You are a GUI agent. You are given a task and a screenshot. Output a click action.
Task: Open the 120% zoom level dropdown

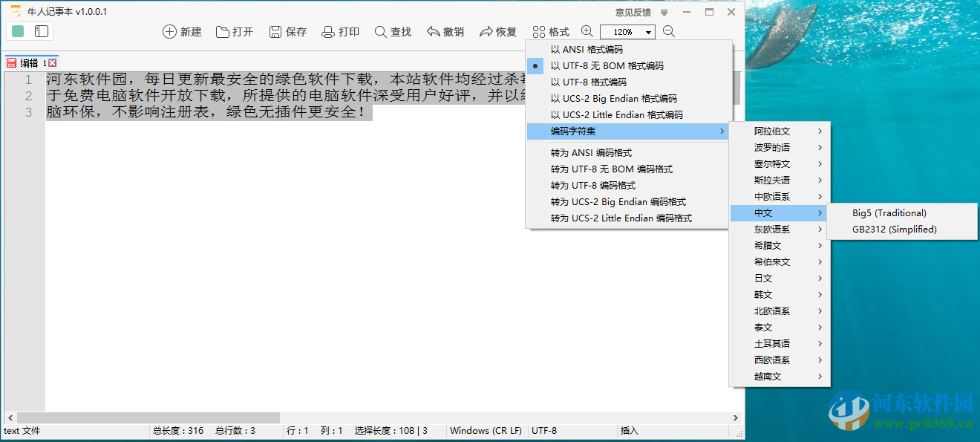pos(627,31)
